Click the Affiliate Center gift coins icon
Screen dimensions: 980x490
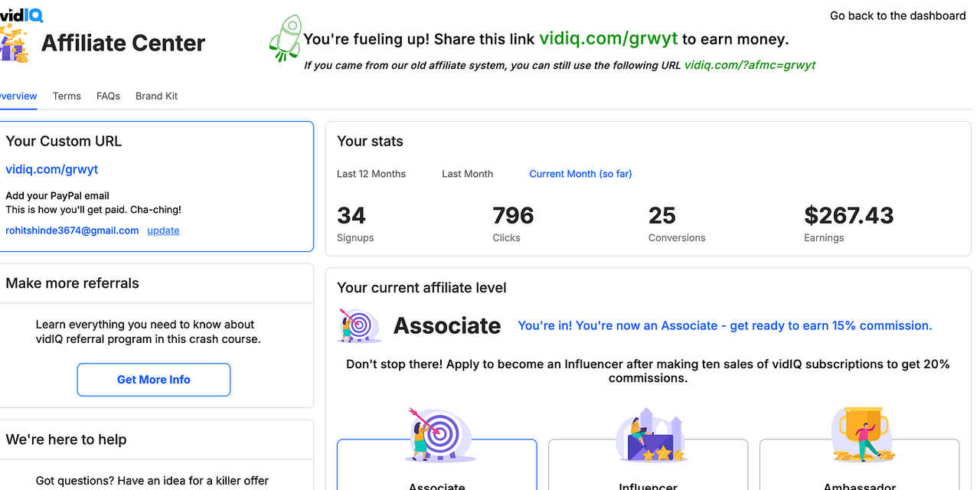14,44
